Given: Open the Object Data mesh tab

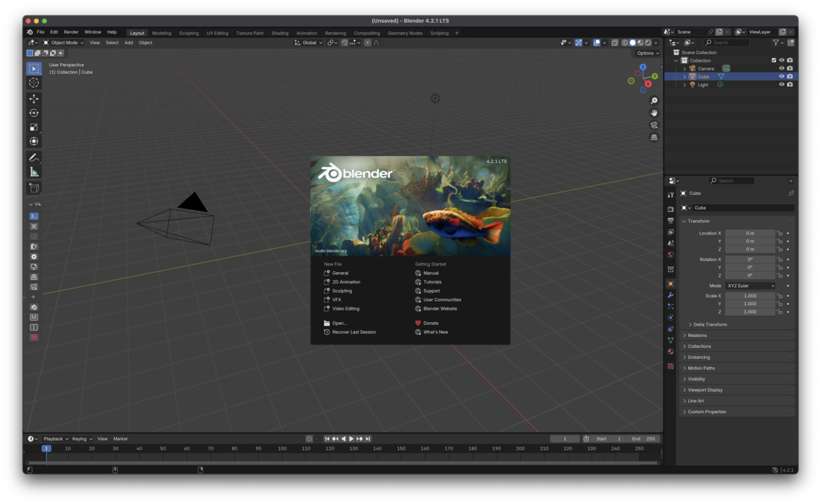Looking at the screenshot, I should pyautogui.click(x=670, y=341).
